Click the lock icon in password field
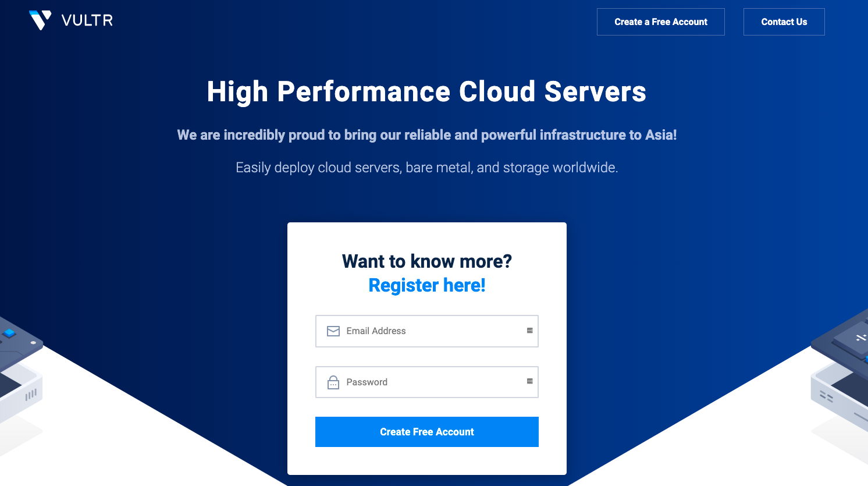This screenshot has height=486, width=868. [x=333, y=382]
